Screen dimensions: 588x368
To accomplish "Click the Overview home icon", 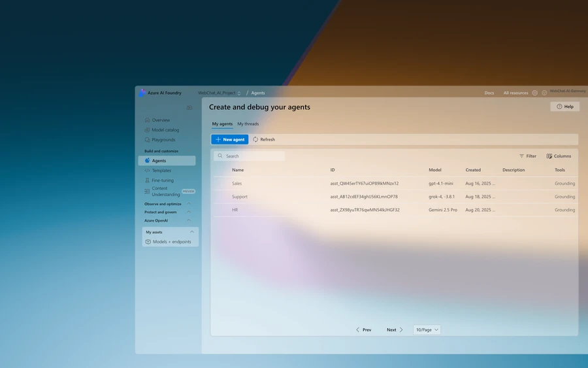I will 147,120.
